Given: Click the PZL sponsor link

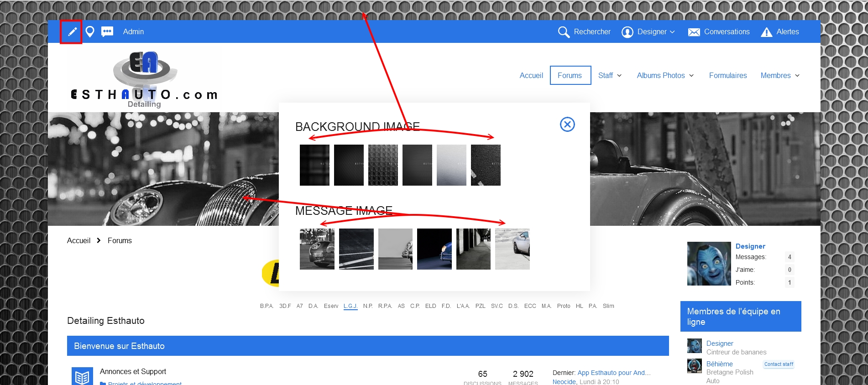Looking at the screenshot, I should [480, 306].
